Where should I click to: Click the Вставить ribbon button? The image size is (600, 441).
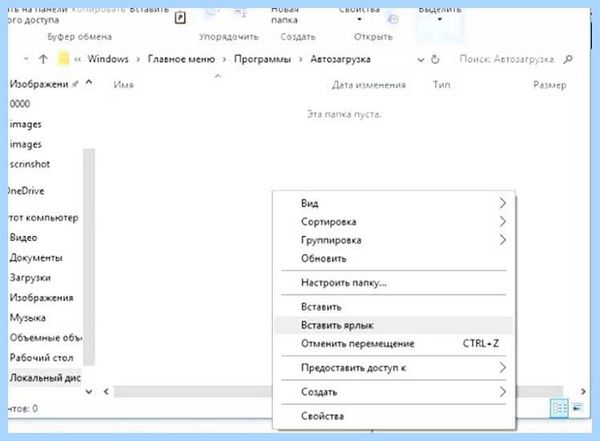(x=149, y=10)
